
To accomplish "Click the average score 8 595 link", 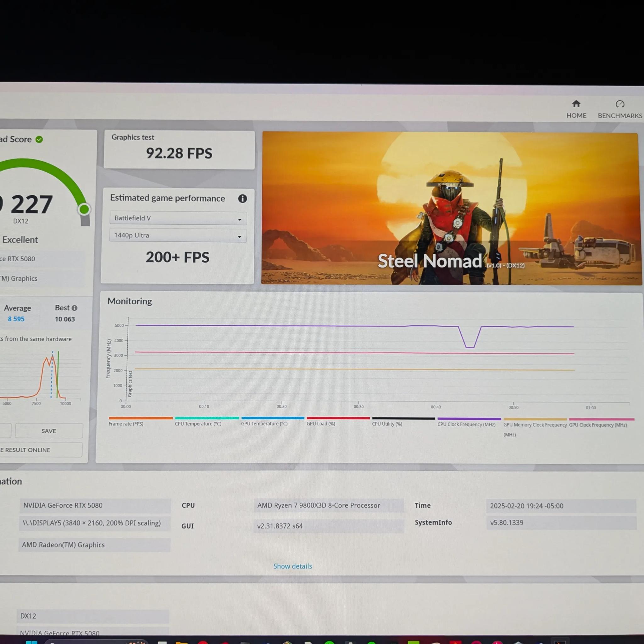I will click(x=16, y=319).
